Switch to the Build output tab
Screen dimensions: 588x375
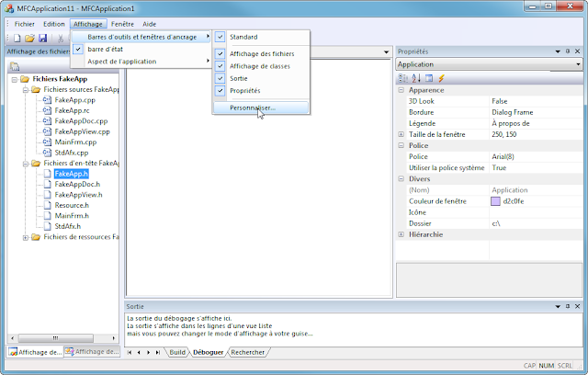(177, 353)
